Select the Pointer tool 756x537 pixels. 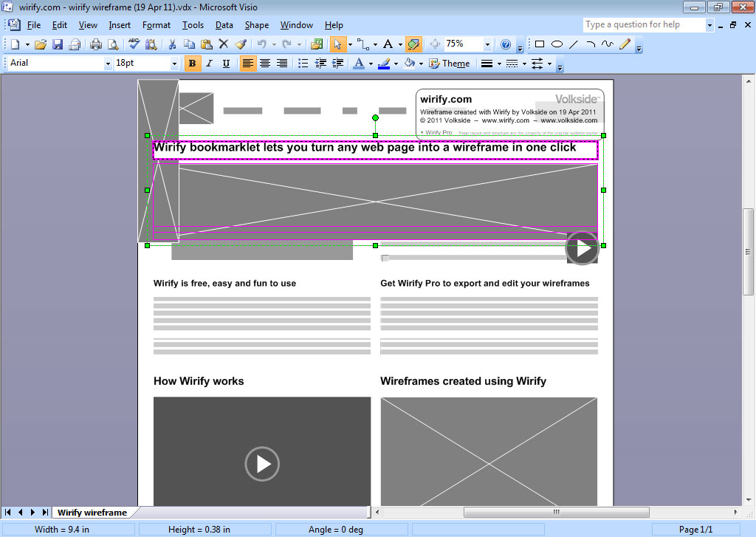coord(337,44)
